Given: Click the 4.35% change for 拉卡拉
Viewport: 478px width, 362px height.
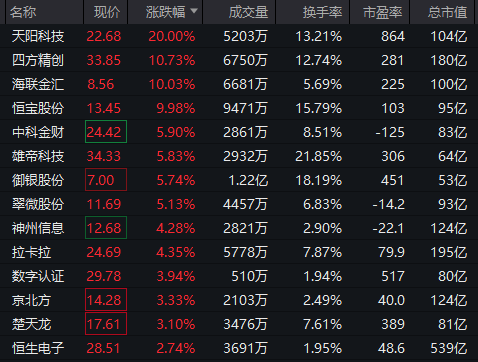Looking at the screenshot, I should [x=176, y=252].
